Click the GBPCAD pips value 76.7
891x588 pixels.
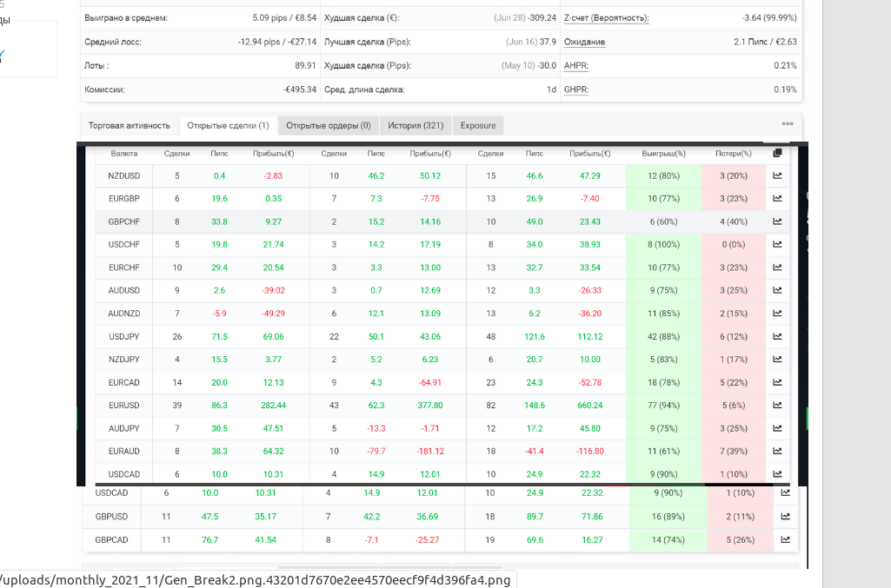209,539
